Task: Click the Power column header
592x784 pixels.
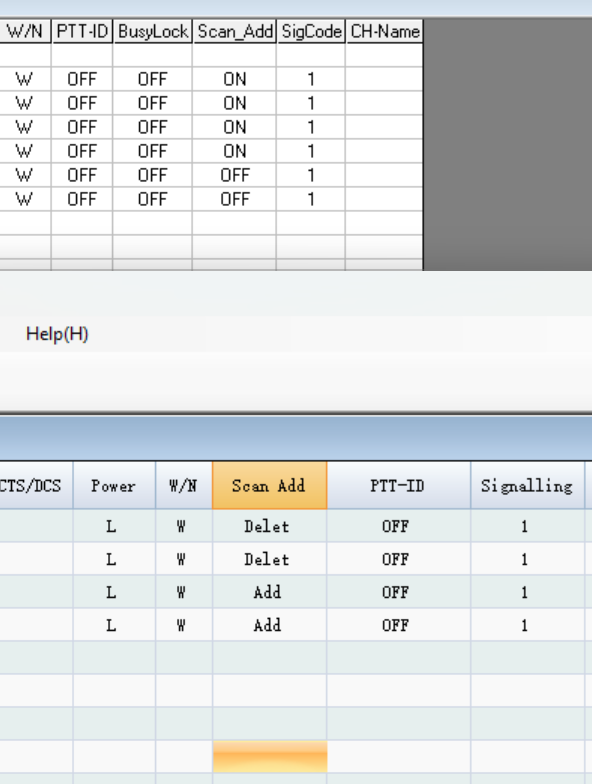Action: click(114, 486)
